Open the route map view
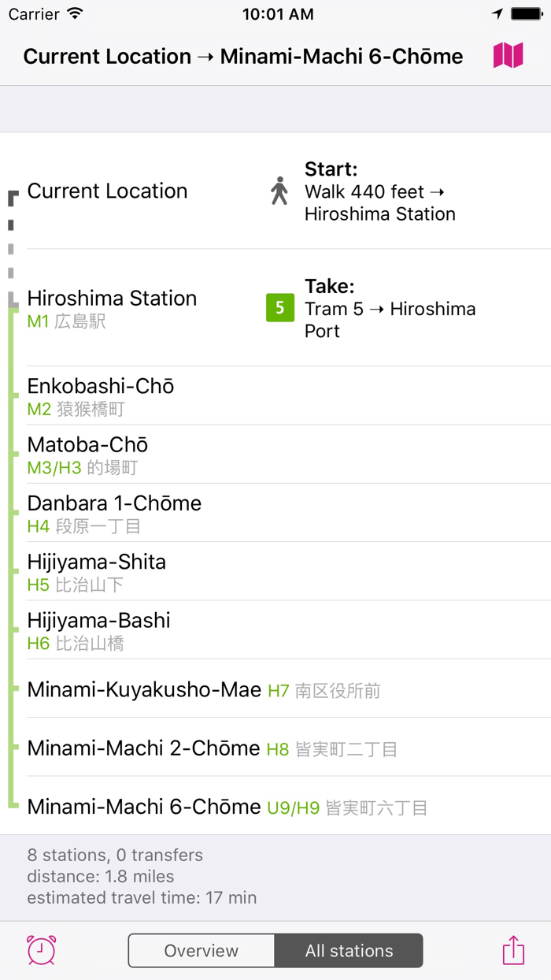Screen dimensions: 551x980 coord(508,56)
